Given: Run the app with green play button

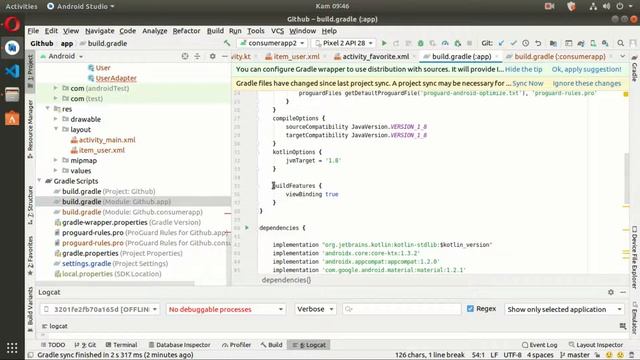Looking at the screenshot, I should tap(384, 43).
